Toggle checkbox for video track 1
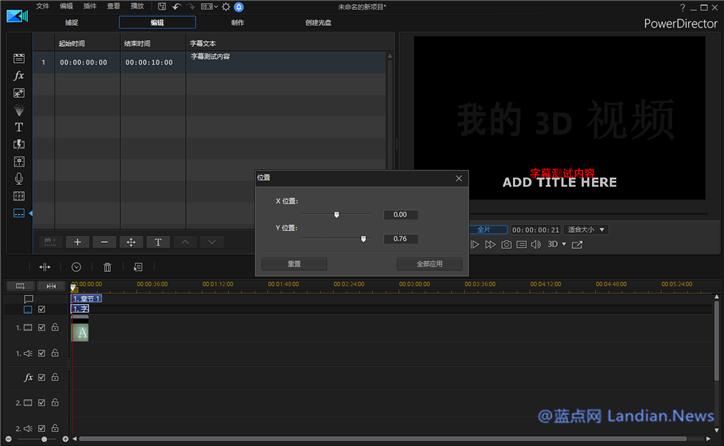 (x=42, y=328)
